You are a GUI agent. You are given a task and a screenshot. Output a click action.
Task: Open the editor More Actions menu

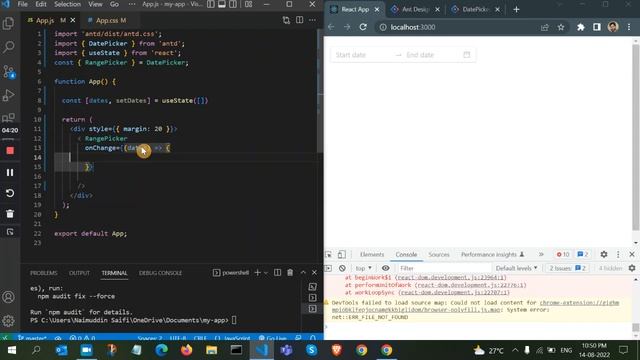coord(312,20)
